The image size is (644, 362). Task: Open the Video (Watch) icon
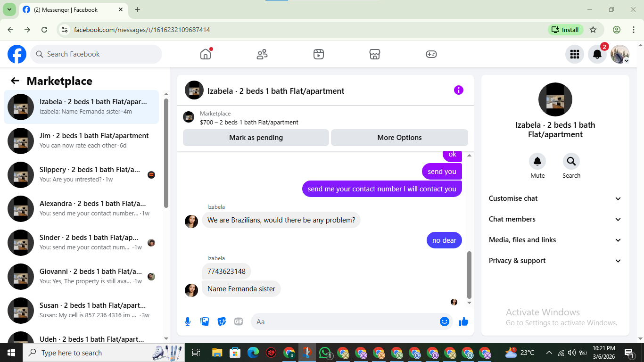(319, 54)
